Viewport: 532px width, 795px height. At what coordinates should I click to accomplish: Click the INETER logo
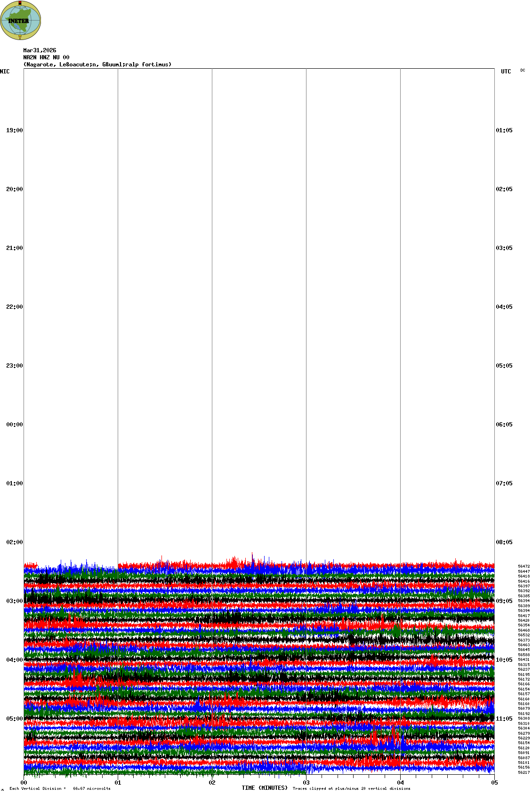[x=20, y=20]
